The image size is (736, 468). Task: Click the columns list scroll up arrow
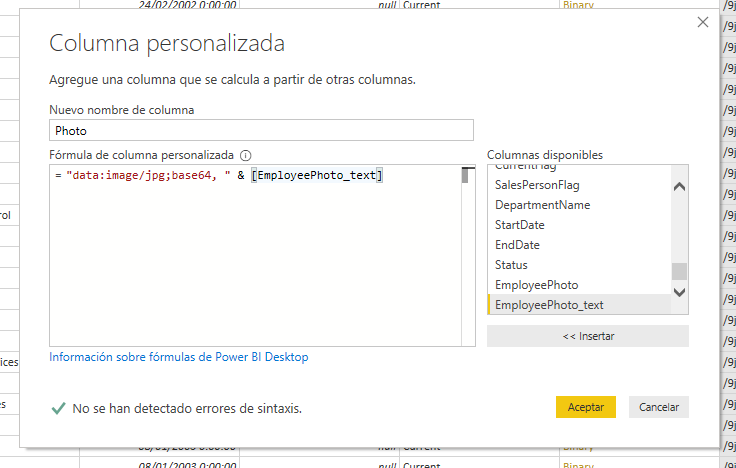point(679,187)
